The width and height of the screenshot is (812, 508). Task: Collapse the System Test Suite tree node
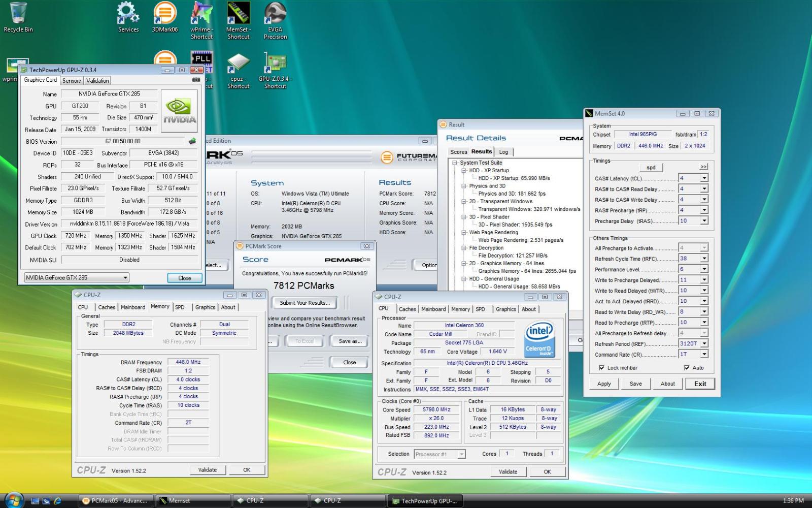click(454, 163)
